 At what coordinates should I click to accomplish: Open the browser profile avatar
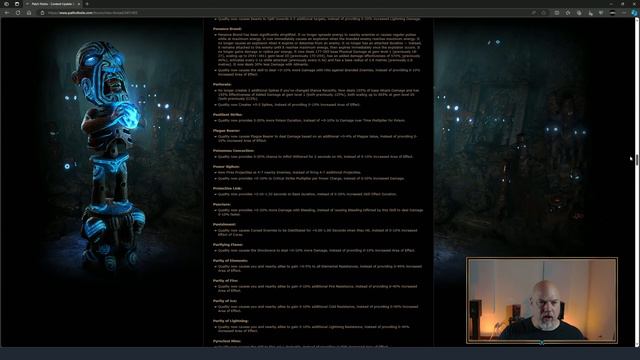612,13
